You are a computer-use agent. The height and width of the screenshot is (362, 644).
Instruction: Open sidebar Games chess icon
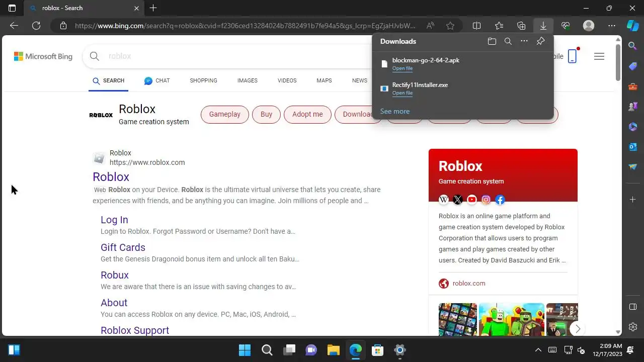(x=633, y=107)
